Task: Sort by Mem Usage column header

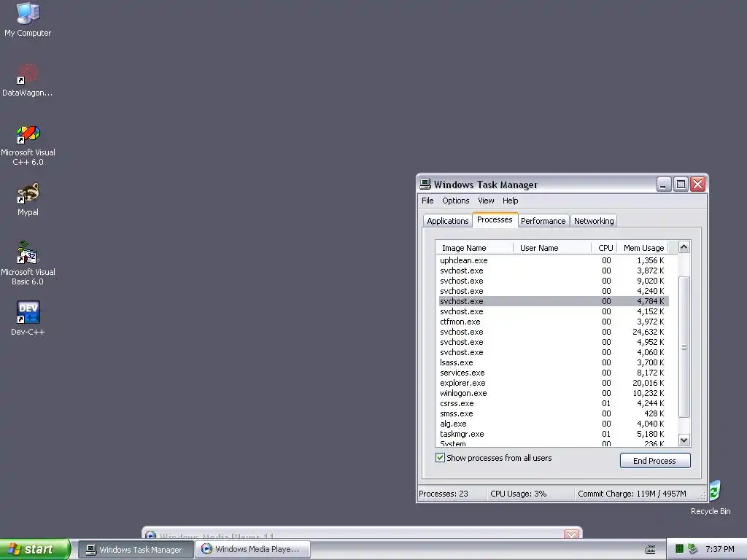Action: click(x=643, y=248)
